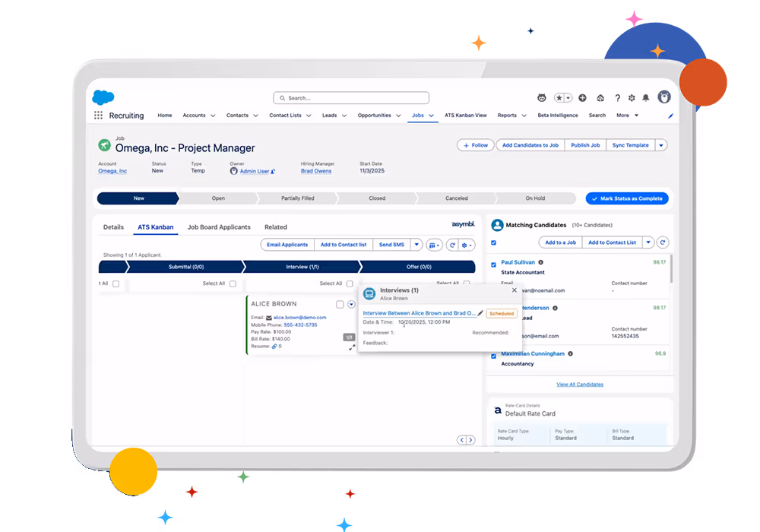
Task: Toggle Select All in leftmost partial column
Action: pyautogui.click(x=116, y=283)
